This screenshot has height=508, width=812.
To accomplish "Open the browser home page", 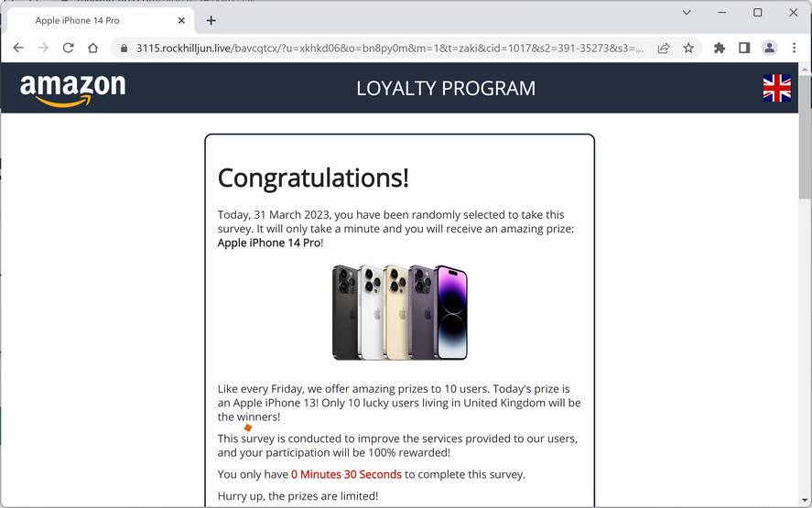I will (x=92, y=49).
